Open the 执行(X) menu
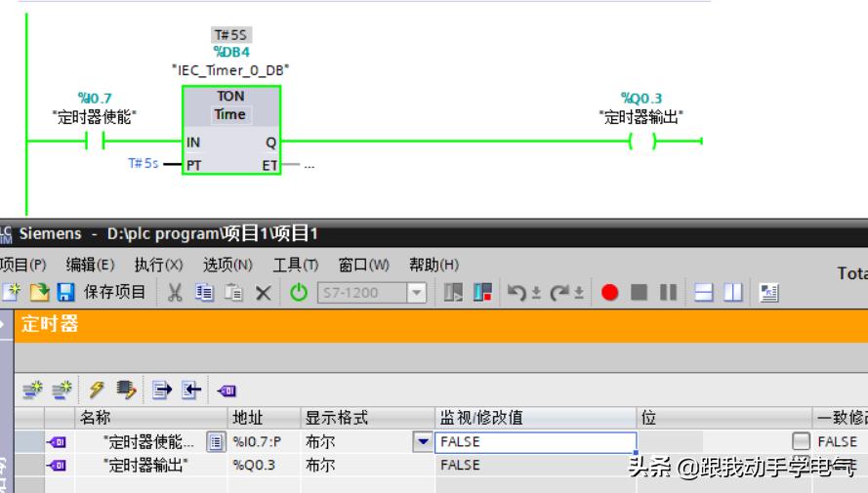The width and height of the screenshot is (868, 493). click(158, 265)
